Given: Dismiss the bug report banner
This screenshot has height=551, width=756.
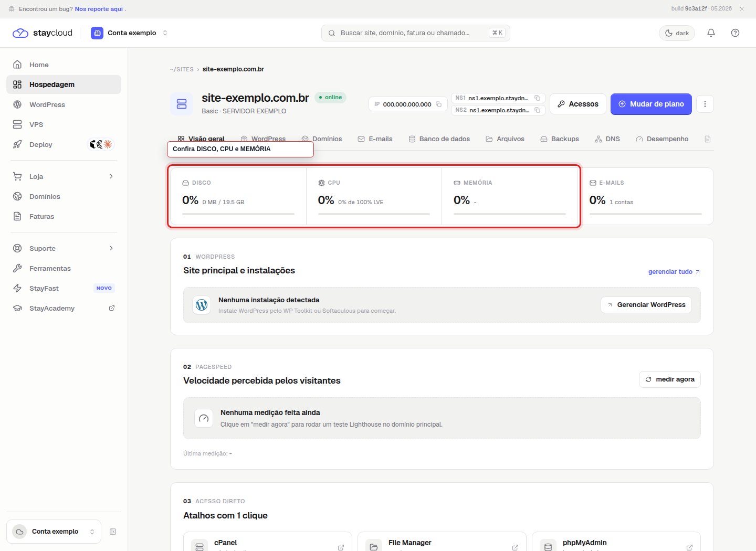Looking at the screenshot, I should pos(742,9).
